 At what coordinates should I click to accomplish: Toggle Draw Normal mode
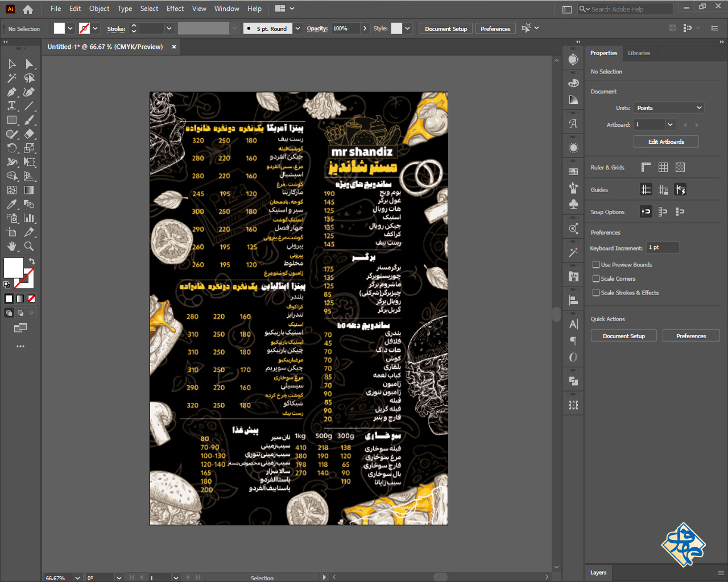pos(9,313)
